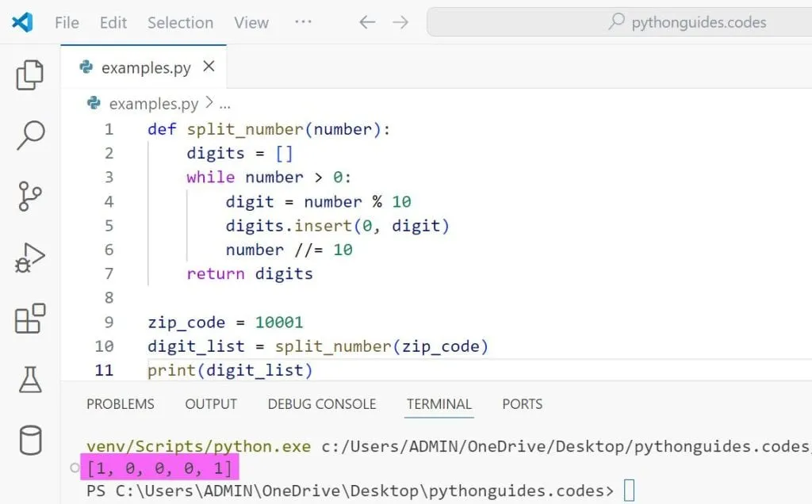This screenshot has width=812, height=504.
Task: Switch to the PROBLEMS panel tab
Action: coord(121,404)
